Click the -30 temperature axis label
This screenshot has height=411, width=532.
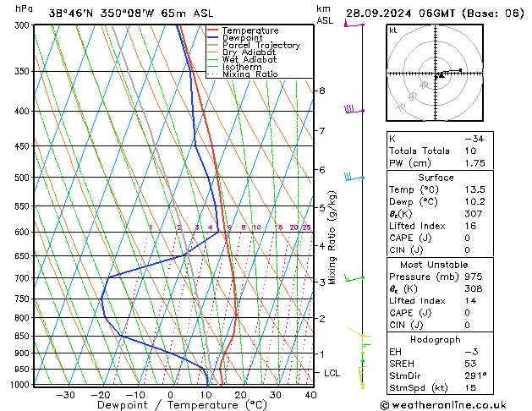pos(65,395)
